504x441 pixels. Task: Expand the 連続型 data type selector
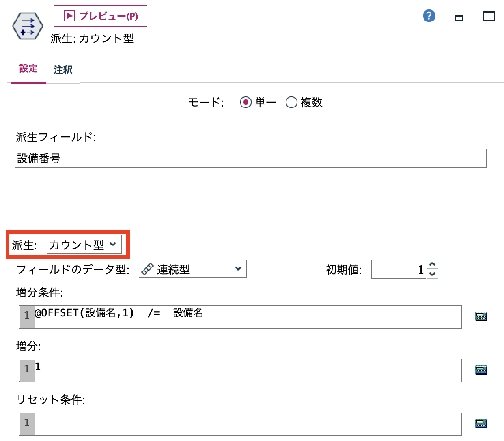point(238,269)
